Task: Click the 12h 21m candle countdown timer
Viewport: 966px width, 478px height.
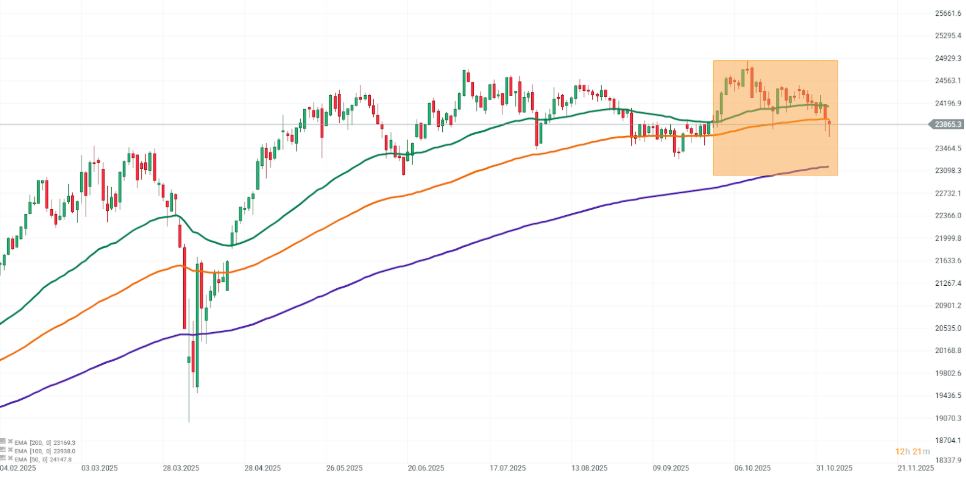Action: [914, 452]
